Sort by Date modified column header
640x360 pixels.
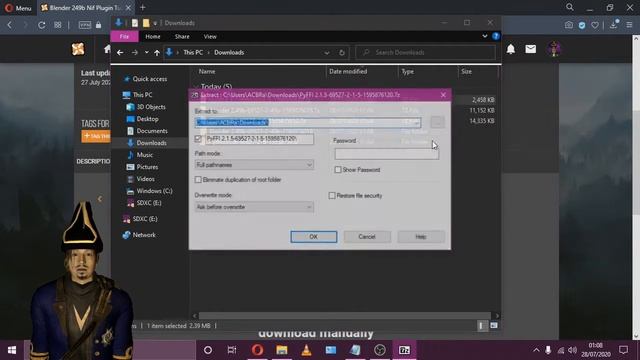[348, 72]
